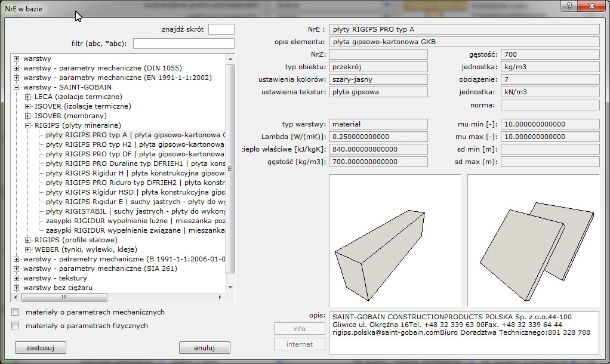Select 'płyty RIGIPS PRO Riduro typ DFRIEH2' item
Screen dimensions: 610x364
(135, 183)
